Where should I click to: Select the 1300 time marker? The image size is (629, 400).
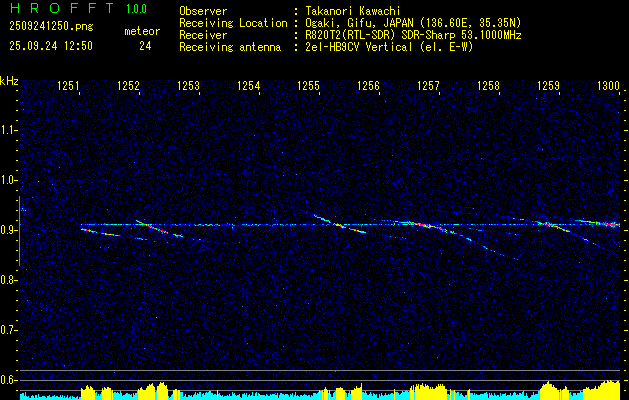(608, 87)
